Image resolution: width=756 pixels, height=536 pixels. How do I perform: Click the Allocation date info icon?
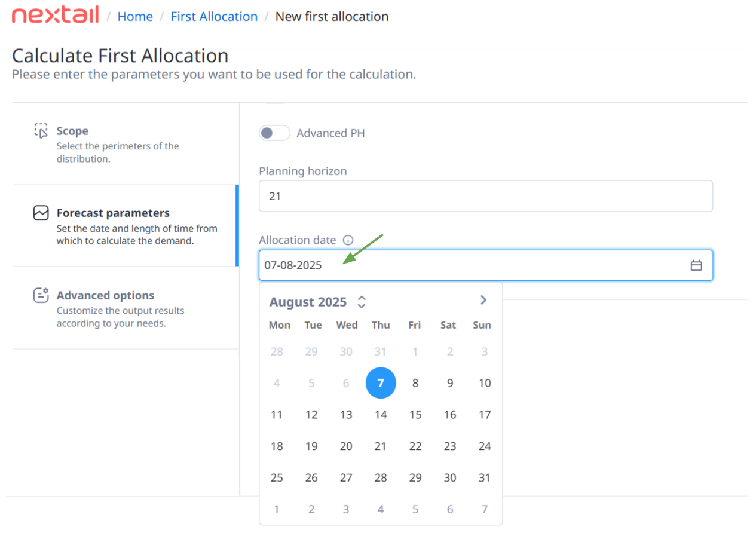[348, 240]
